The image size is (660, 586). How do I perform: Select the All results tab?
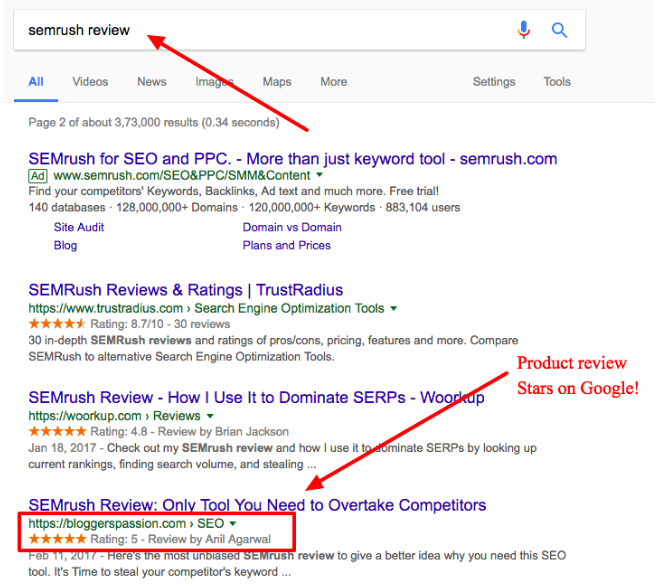36,82
